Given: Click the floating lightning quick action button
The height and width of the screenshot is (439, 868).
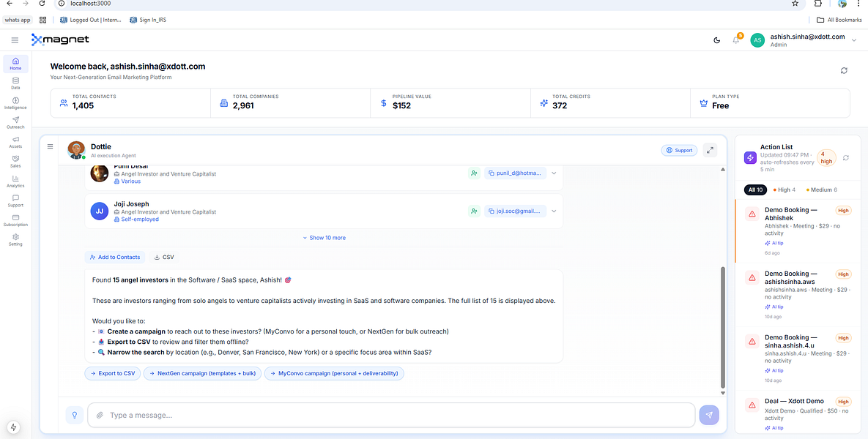Looking at the screenshot, I should point(13,427).
